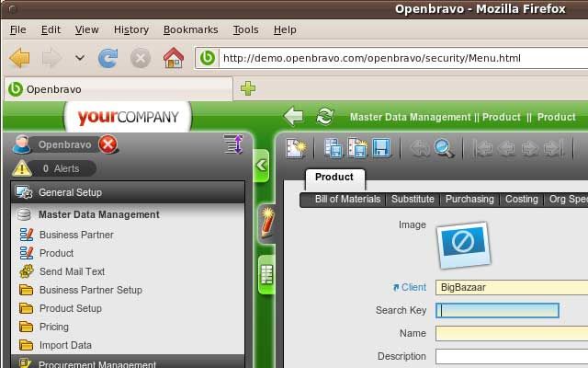
Task: Expand the Pricing folder
Action: point(54,327)
